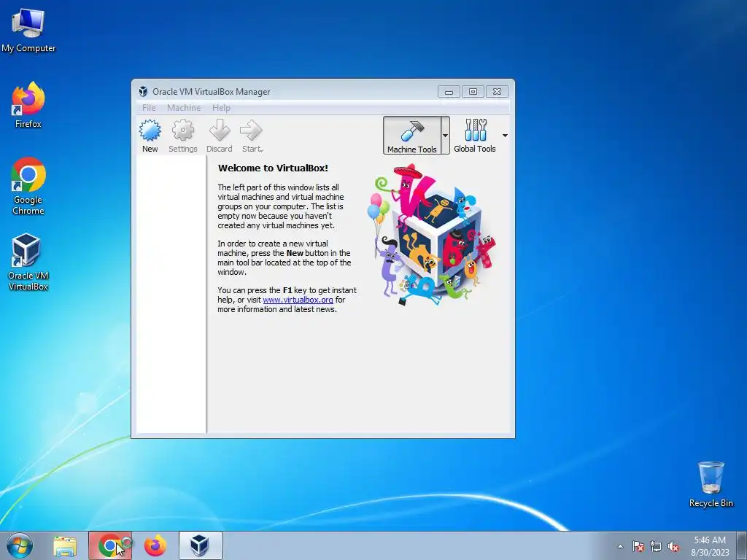Select the Google Chrome desktop shortcut
The width and height of the screenshot is (747, 560).
click(28, 186)
